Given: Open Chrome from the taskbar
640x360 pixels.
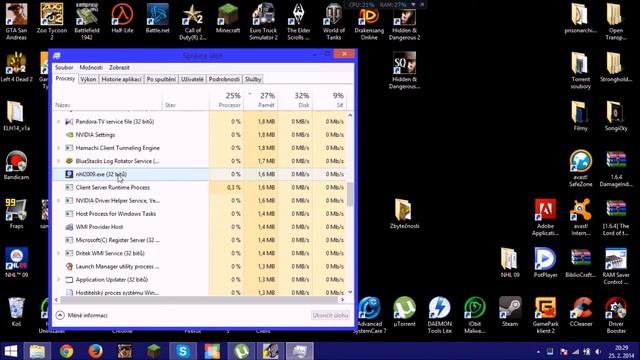Looking at the screenshot, I should (x=66, y=351).
